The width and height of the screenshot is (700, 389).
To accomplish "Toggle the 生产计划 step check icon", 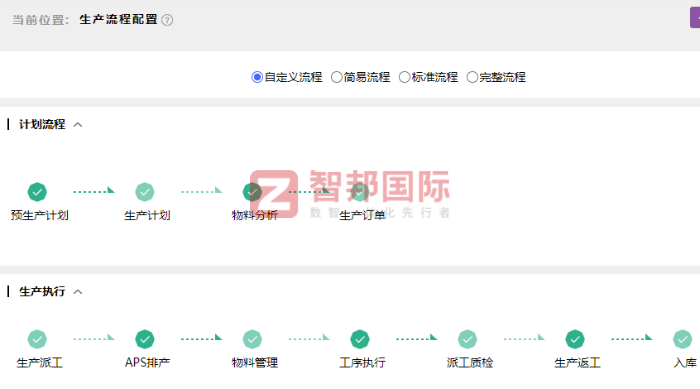I will coord(145,192).
